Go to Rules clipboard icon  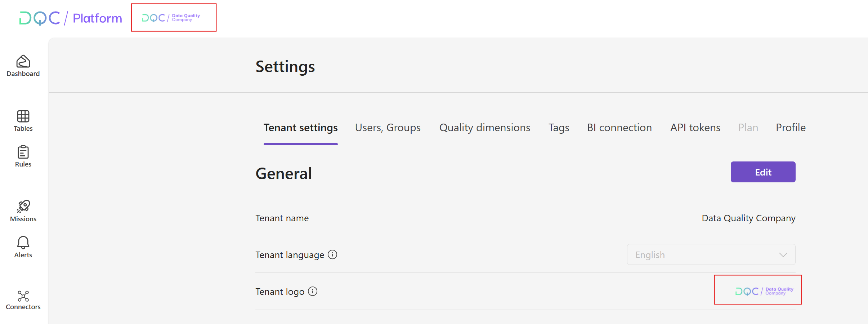tap(23, 152)
